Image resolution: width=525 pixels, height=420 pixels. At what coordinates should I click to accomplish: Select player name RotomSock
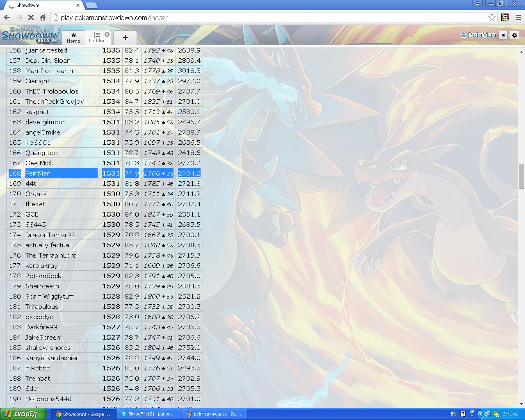tap(43, 276)
